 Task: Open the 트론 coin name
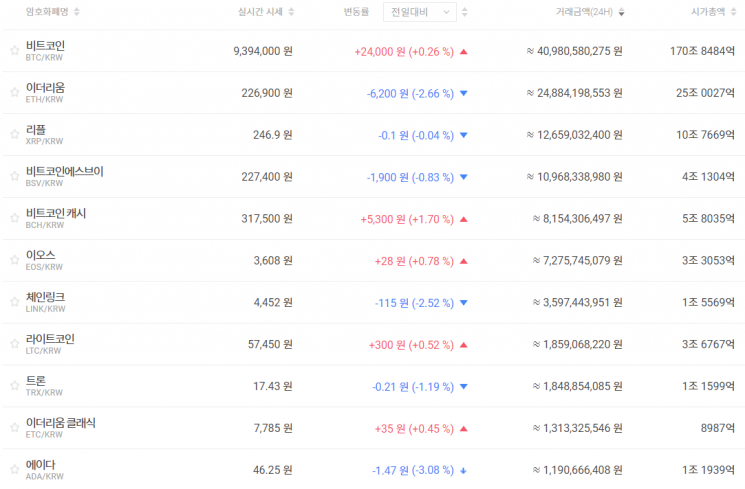(x=36, y=381)
